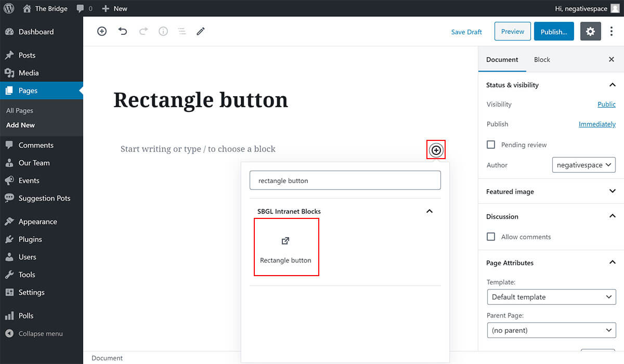Tick the Allow comments checkbox
624x364 pixels.
click(x=491, y=237)
